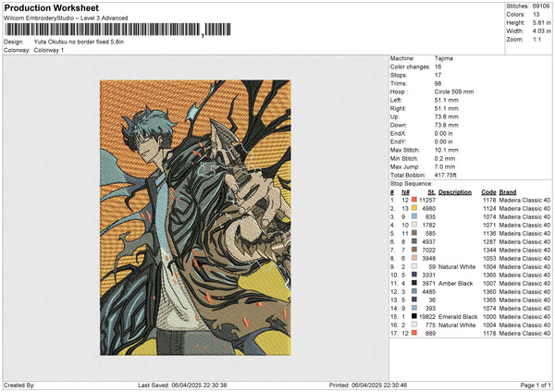Click the Color changes value '16'
Screen dimensions: 555x392
(438, 67)
